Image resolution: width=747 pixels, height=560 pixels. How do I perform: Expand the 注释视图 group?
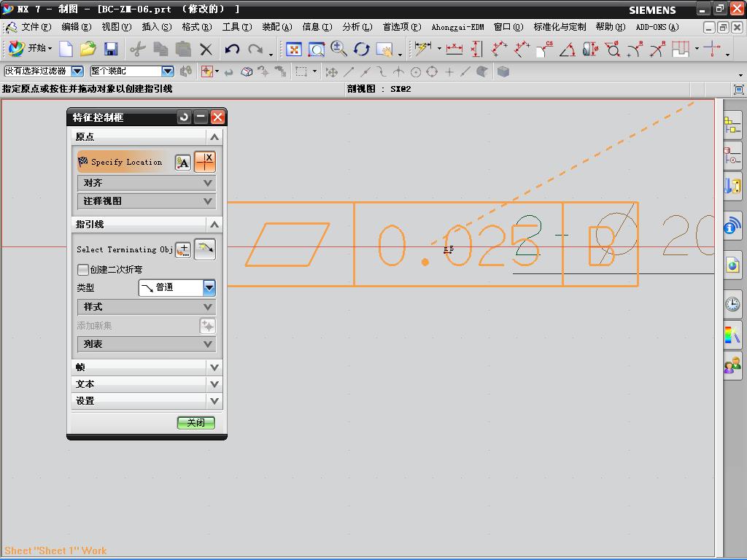click(x=147, y=201)
